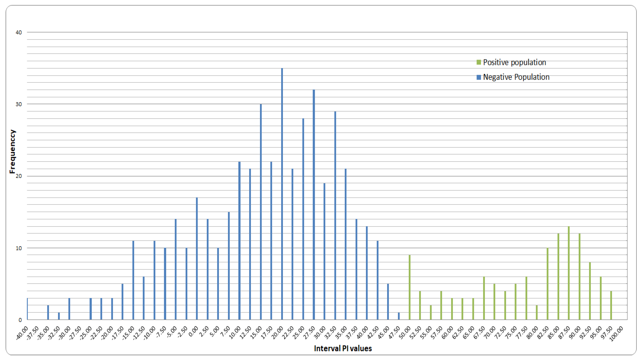641x364 pixels.
Task: Click the blue bar at 32.50
Action: point(335,215)
